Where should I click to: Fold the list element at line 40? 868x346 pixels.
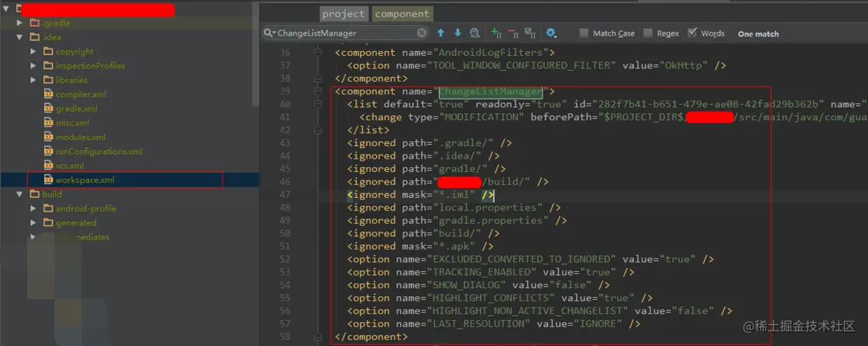tap(318, 104)
